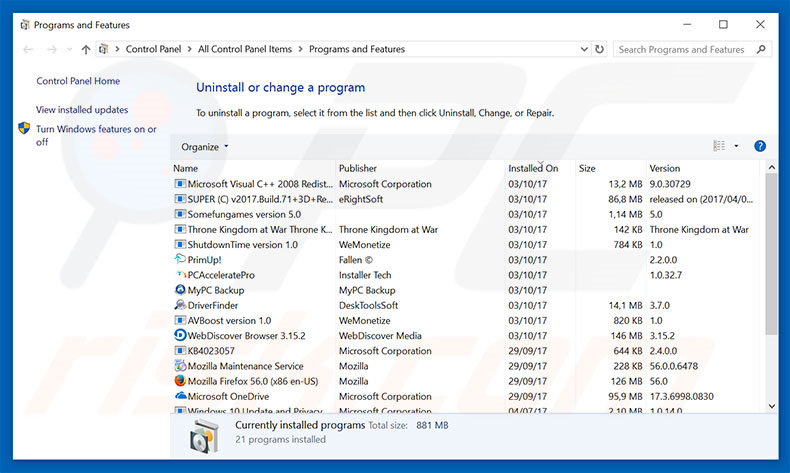Go up one level with Up arrow

point(86,49)
